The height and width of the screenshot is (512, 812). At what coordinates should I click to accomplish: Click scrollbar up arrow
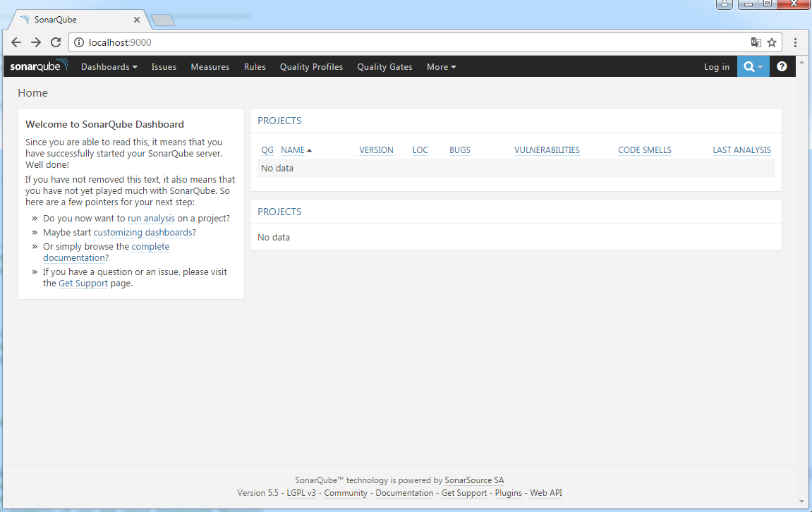coord(801,61)
